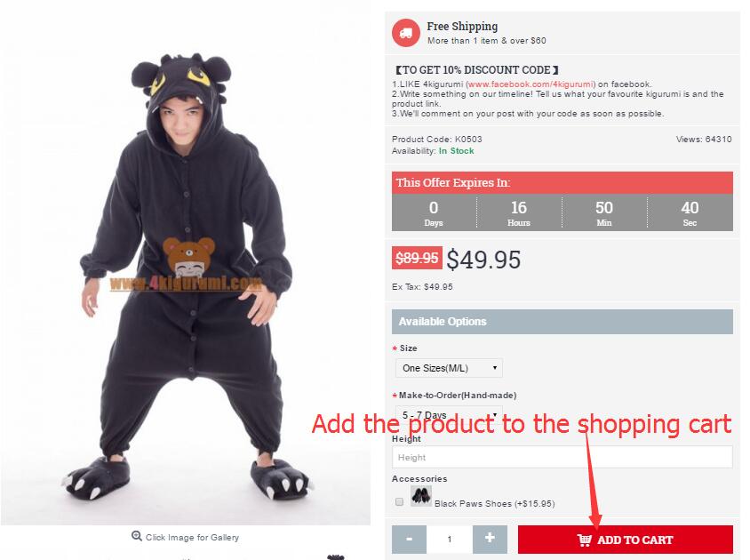Click the In Stock availability label

[x=457, y=151]
